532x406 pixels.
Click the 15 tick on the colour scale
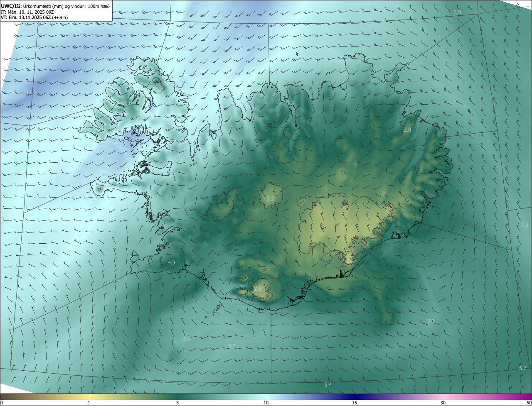coord(355,403)
